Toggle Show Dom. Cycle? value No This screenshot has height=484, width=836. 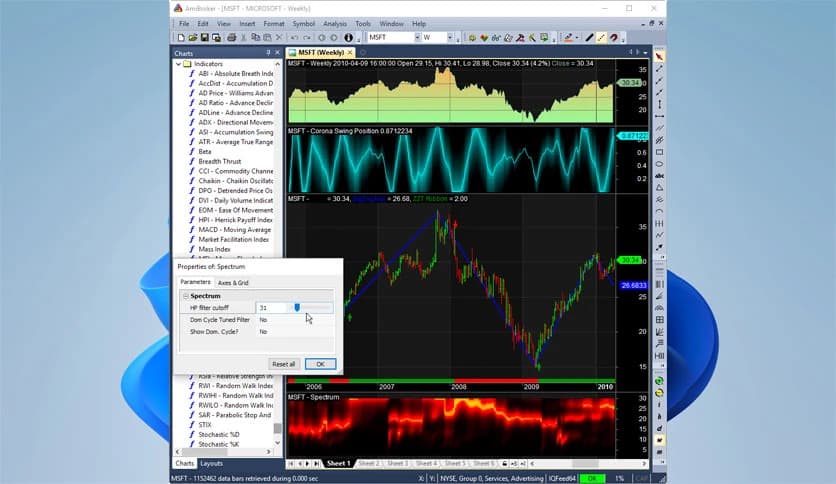pyautogui.click(x=296, y=332)
